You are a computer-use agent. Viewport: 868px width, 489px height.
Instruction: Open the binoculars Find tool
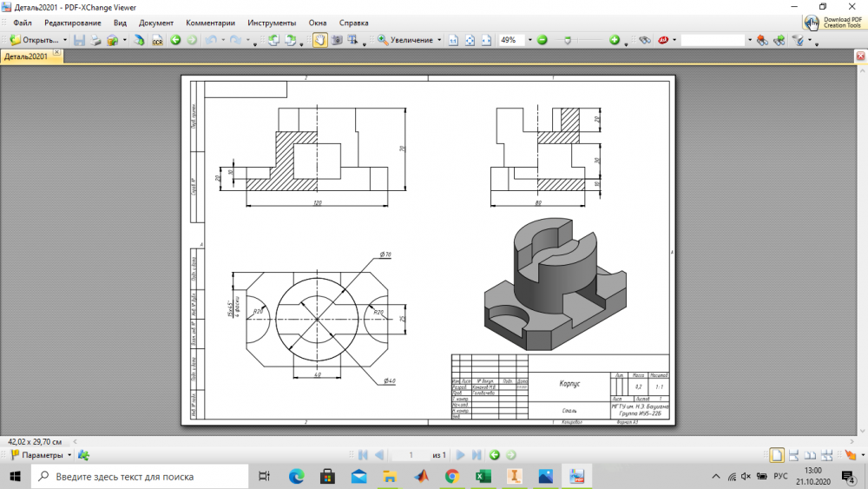[x=644, y=40]
